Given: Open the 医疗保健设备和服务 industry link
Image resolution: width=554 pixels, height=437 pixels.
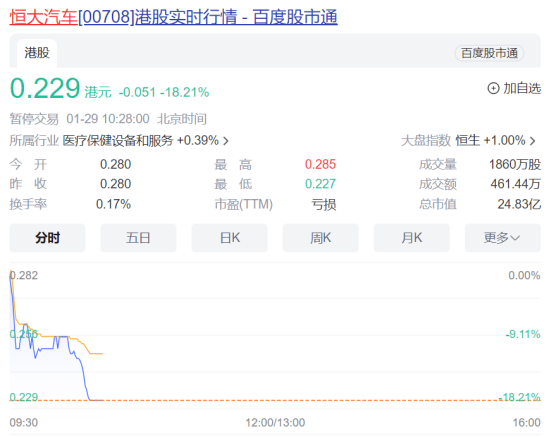Looking at the screenshot, I should [118, 141].
